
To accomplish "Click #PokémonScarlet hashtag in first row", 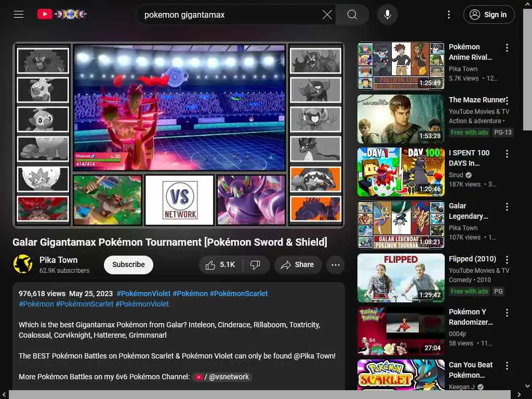I will tap(238, 294).
